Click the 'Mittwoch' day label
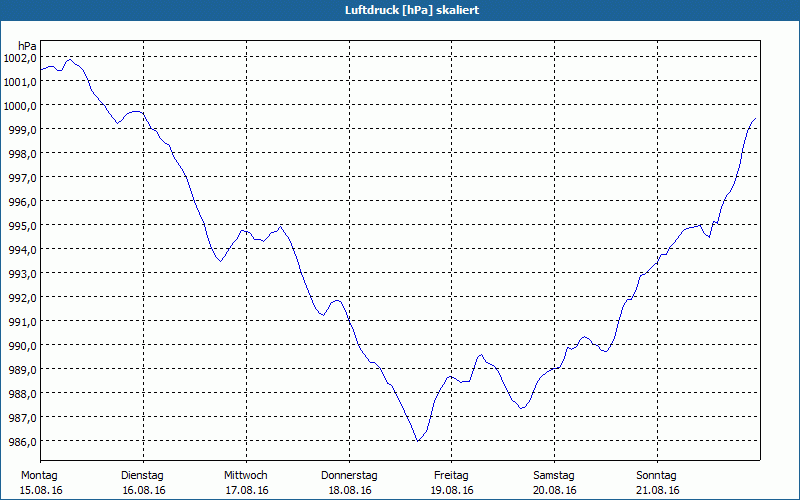This screenshot has width=800, height=500. click(x=245, y=476)
